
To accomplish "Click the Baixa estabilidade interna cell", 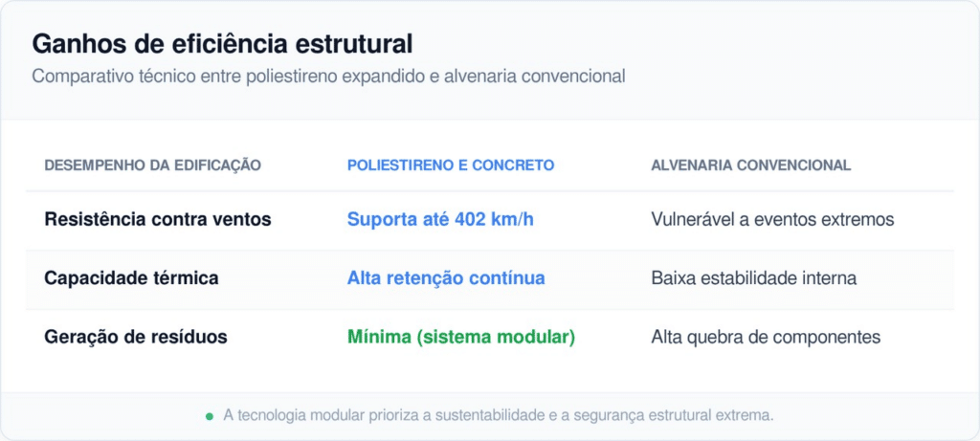I will pos(753,278).
